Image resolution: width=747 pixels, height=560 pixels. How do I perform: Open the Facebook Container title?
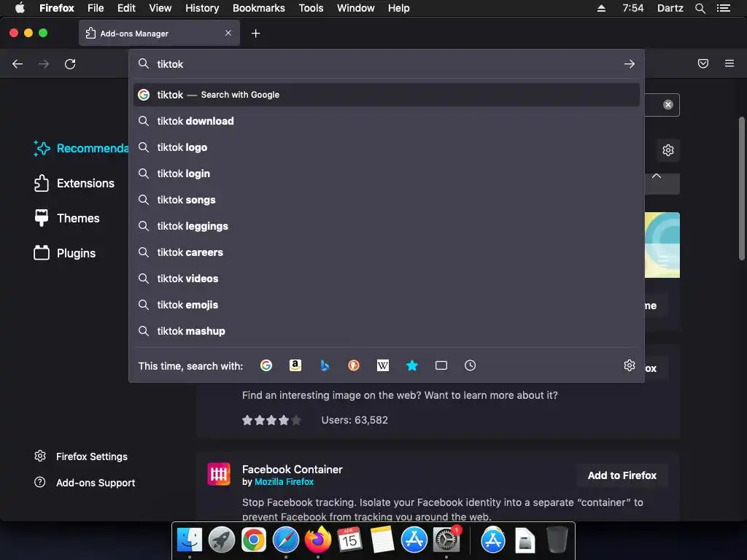(292, 469)
